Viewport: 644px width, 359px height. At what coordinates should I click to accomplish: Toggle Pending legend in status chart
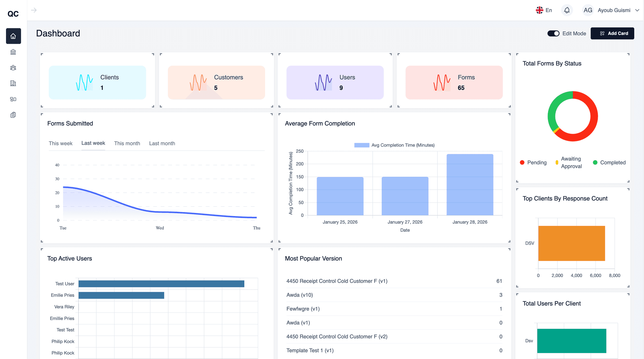pyautogui.click(x=533, y=162)
